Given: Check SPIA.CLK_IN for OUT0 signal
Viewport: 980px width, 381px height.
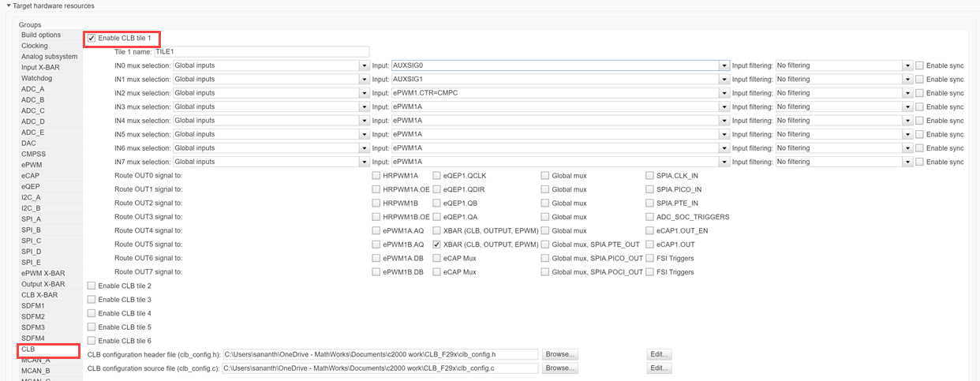Looking at the screenshot, I should click(x=650, y=176).
